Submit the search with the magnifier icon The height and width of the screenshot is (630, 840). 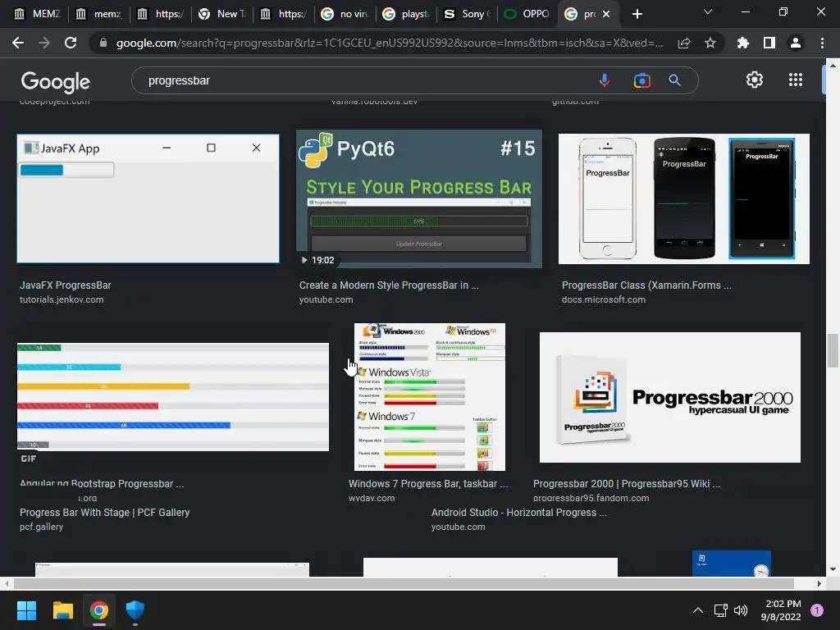point(674,80)
